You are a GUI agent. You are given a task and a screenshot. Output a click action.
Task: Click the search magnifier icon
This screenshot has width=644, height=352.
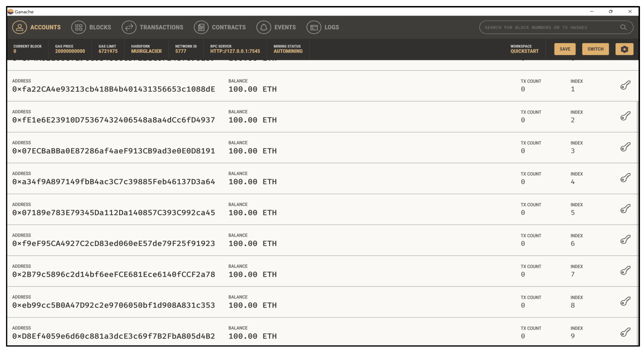[x=623, y=27]
